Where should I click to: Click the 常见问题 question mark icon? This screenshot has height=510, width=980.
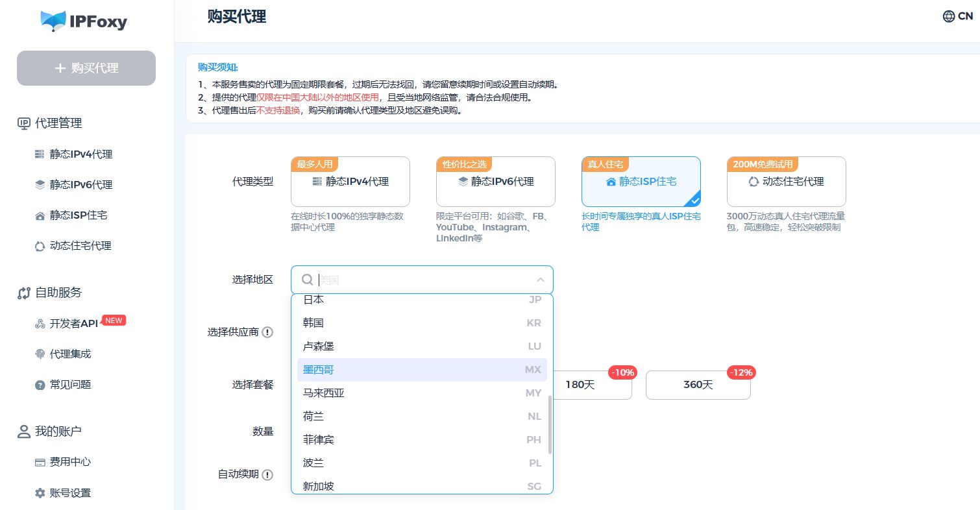tap(40, 385)
